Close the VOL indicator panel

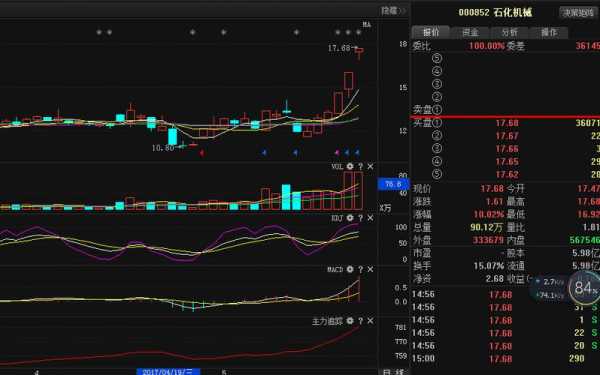[370, 166]
